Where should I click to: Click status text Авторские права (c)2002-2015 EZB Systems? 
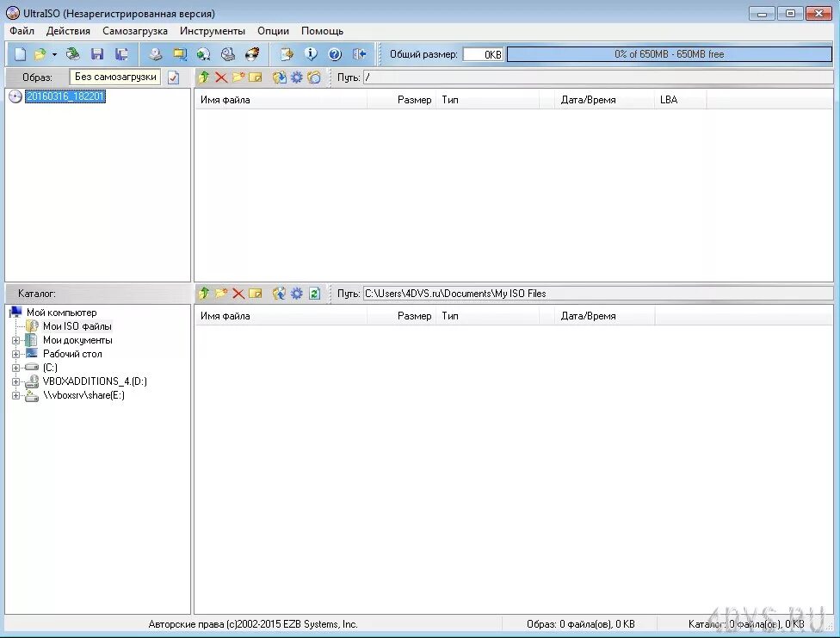253,624
